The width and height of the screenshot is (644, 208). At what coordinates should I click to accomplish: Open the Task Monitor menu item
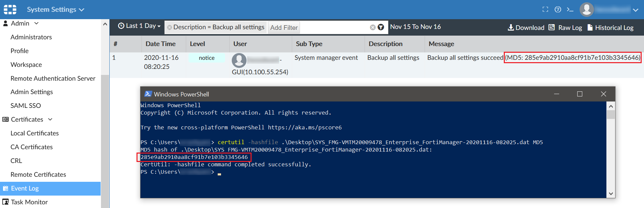click(x=29, y=202)
